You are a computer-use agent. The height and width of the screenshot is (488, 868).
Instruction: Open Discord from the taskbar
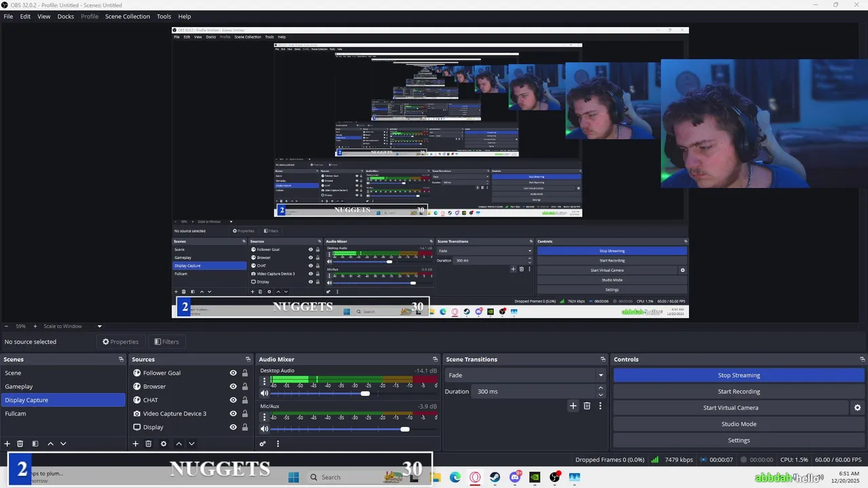point(515,477)
